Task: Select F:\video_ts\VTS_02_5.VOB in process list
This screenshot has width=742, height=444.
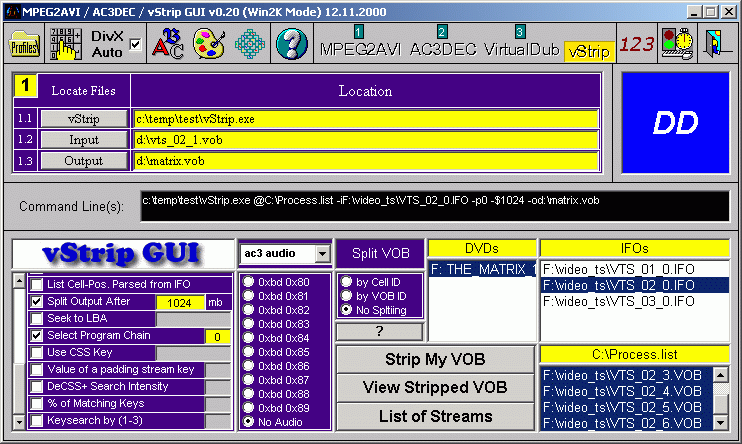Action: click(x=627, y=408)
